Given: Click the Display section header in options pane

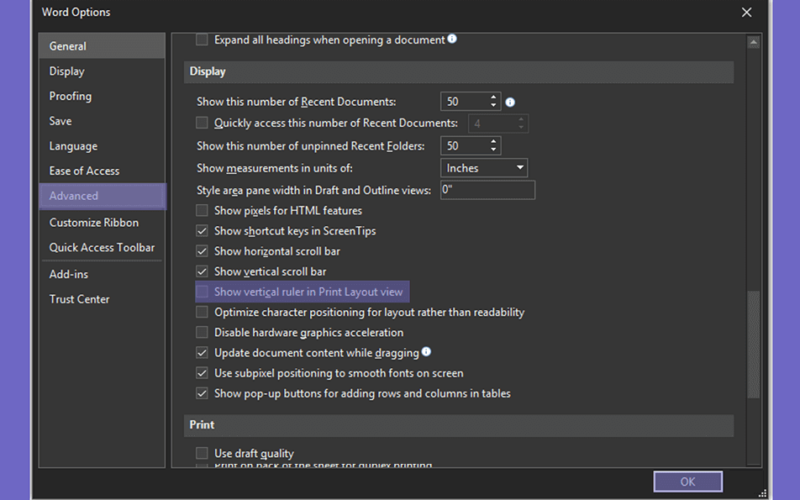Looking at the screenshot, I should 459,72.
